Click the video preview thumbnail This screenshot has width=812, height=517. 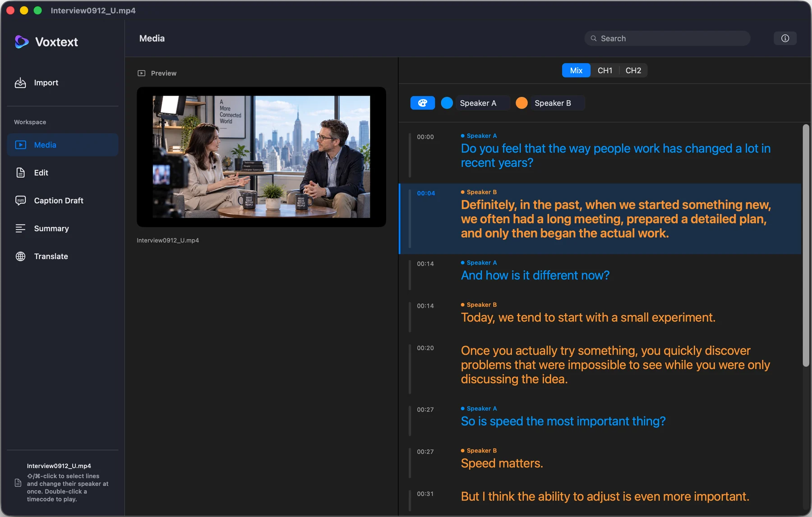click(261, 157)
